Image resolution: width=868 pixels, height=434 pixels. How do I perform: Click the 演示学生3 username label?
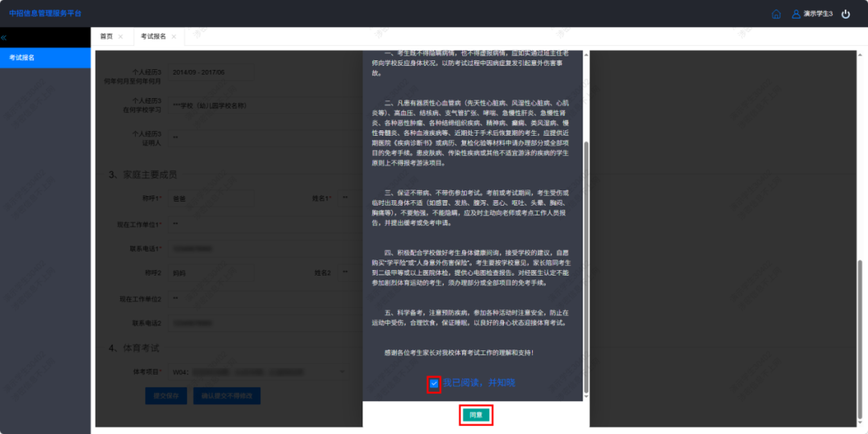click(817, 14)
